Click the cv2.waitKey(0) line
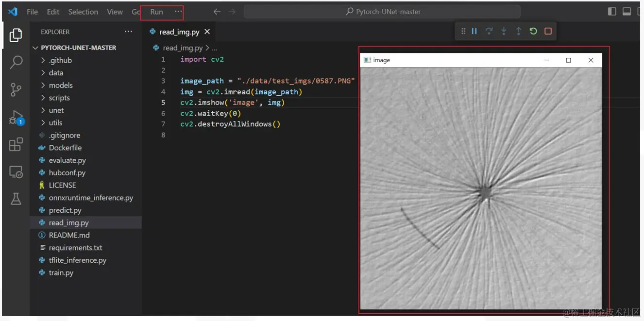 coord(211,113)
